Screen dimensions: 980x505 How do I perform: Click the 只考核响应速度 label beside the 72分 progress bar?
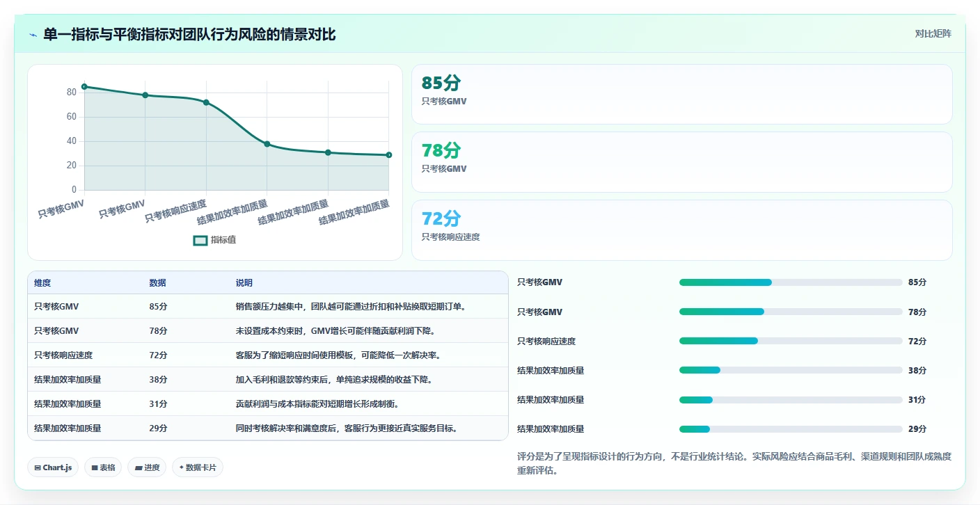(x=546, y=342)
